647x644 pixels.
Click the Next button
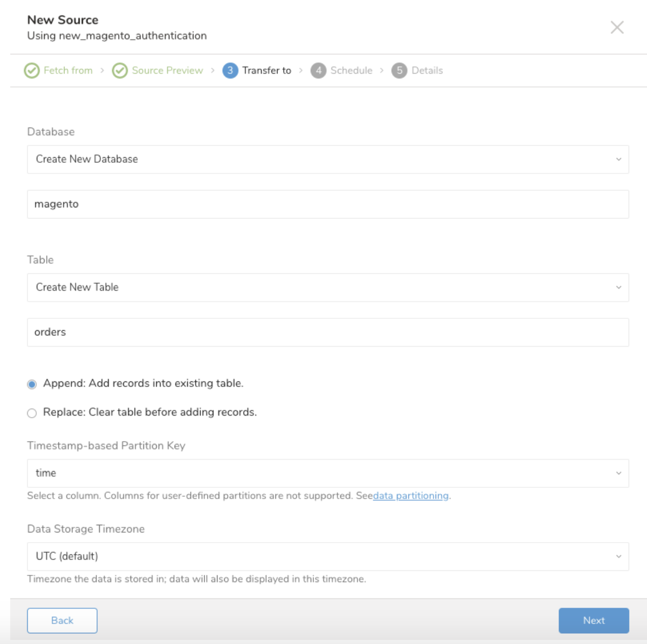[593, 620]
